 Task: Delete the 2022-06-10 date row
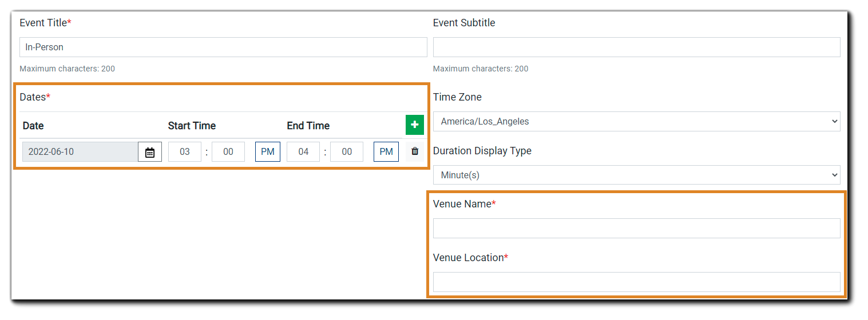point(415,151)
